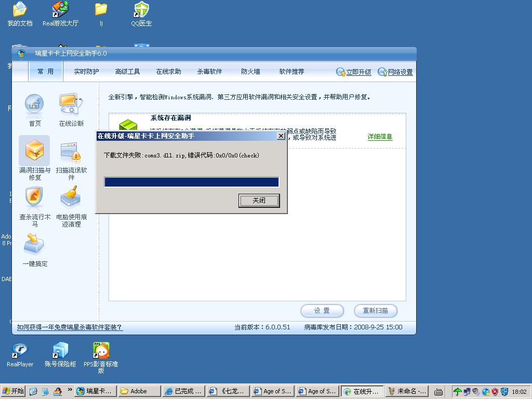This screenshot has width=532, height=399.
Task: Open Real游戏大厅 desktop shortcut
Action: (60, 14)
